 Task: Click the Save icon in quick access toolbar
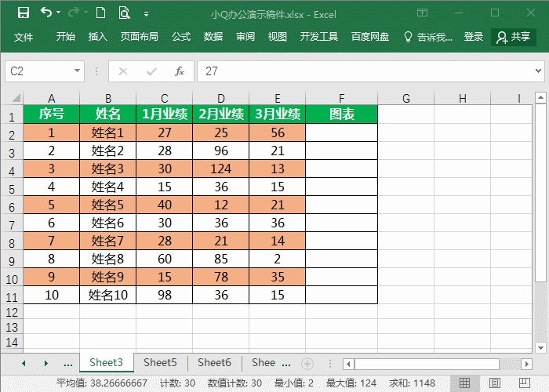coord(24,13)
